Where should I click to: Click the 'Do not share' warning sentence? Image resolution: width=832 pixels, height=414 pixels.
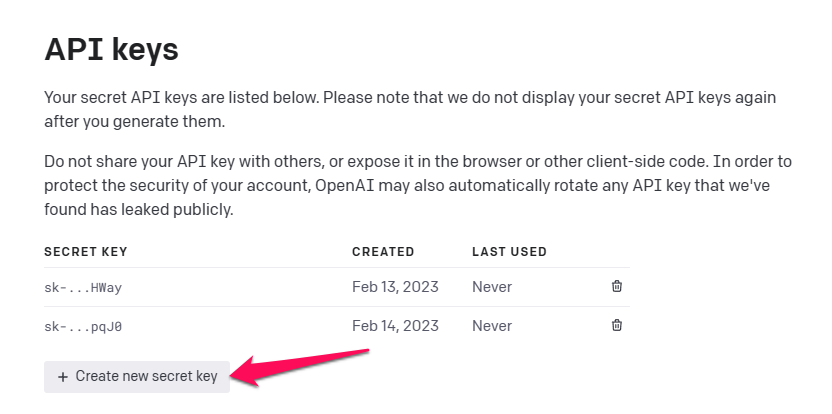pos(248,162)
